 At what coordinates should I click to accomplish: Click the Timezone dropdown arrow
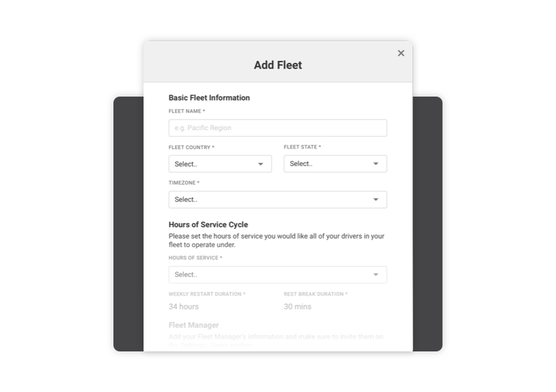[376, 199]
